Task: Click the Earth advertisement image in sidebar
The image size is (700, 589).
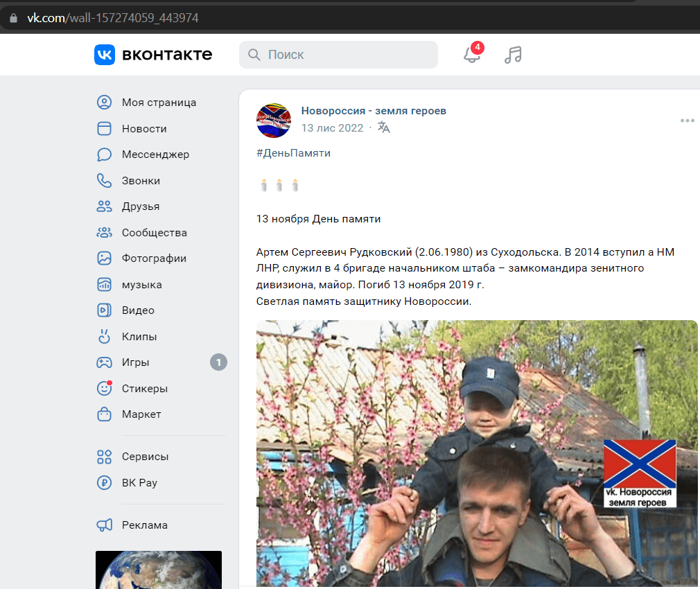Action: click(x=159, y=570)
